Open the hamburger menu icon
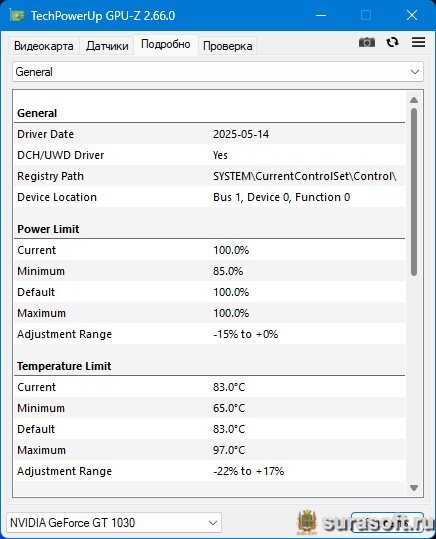The height and width of the screenshot is (539, 436). tap(418, 42)
